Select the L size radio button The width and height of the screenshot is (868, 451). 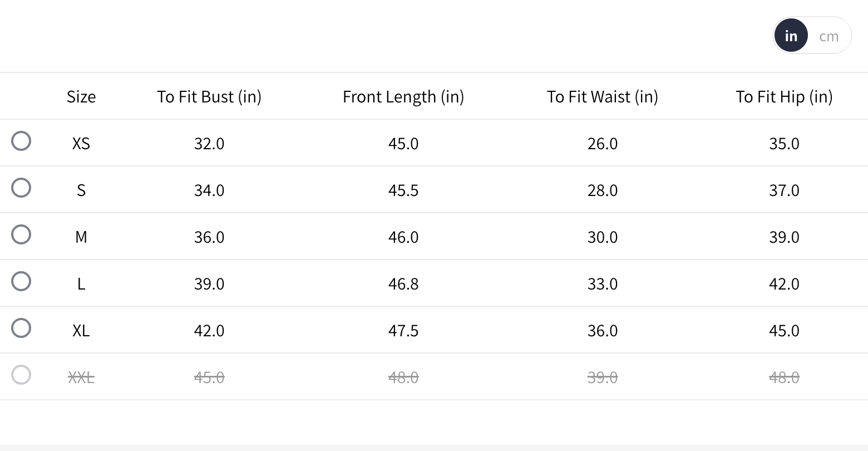(21, 281)
